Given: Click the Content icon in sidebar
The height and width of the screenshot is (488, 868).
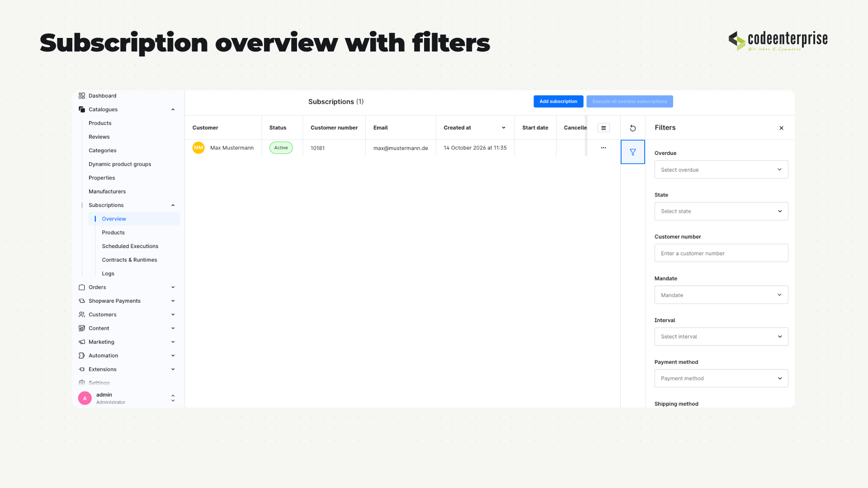Looking at the screenshot, I should [x=82, y=328].
